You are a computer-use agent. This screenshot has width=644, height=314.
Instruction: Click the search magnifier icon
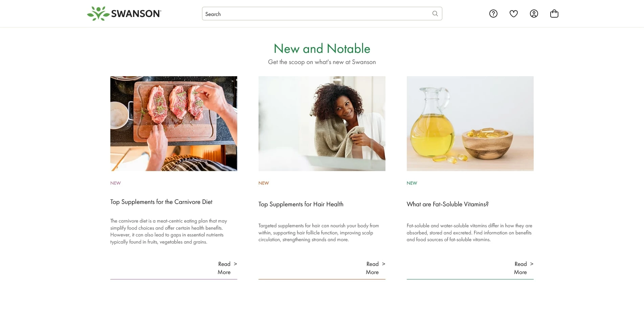coord(435,14)
